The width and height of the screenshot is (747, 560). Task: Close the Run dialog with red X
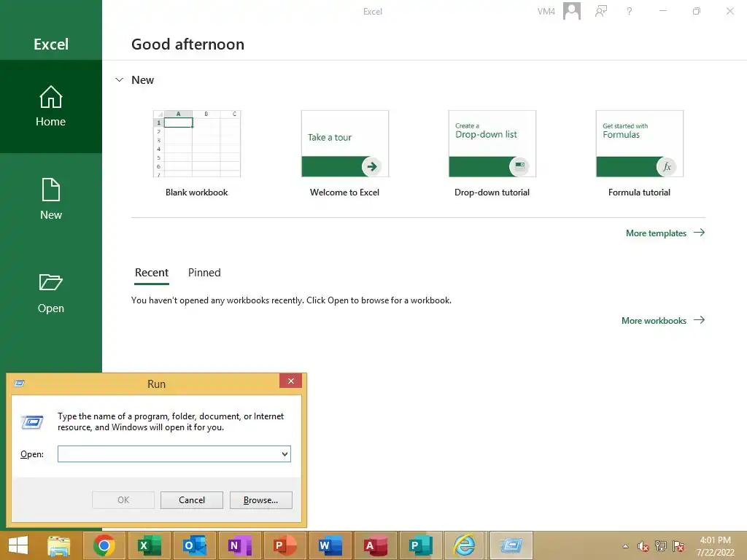pyautogui.click(x=290, y=381)
